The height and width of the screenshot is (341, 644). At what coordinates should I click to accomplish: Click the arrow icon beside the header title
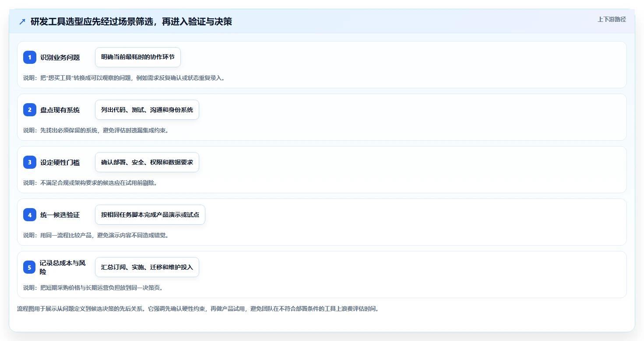coord(22,21)
